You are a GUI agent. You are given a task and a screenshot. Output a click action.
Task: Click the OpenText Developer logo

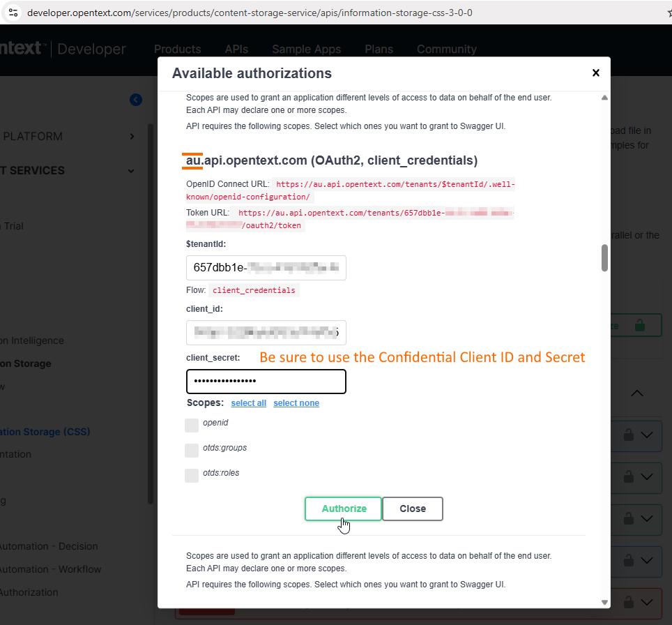[63, 48]
